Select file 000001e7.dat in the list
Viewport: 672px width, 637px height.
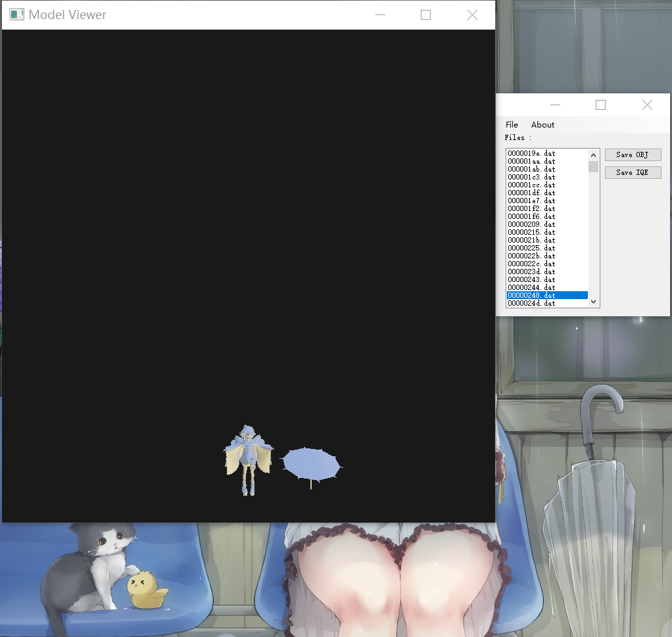click(547, 201)
